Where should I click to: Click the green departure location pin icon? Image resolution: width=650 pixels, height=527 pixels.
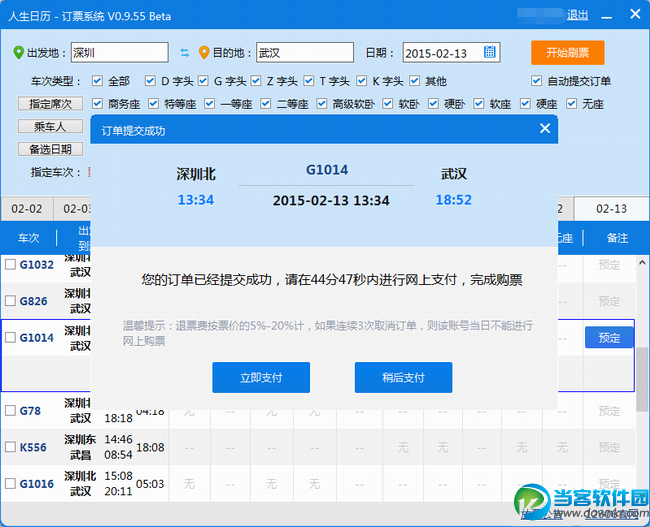click(x=19, y=52)
